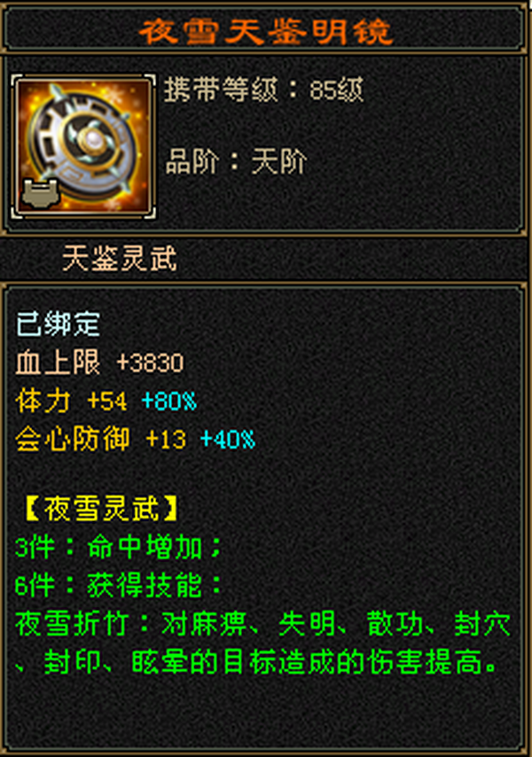Screen dimensions: 532x757
Task: Click the 85级 level number
Action: 336,90
